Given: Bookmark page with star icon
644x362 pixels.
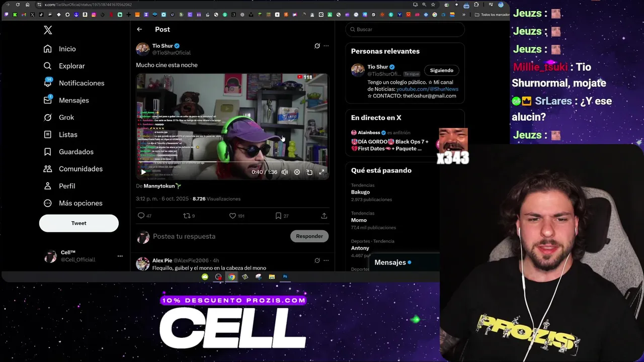Looking at the screenshot, I should tap(433, 5).
